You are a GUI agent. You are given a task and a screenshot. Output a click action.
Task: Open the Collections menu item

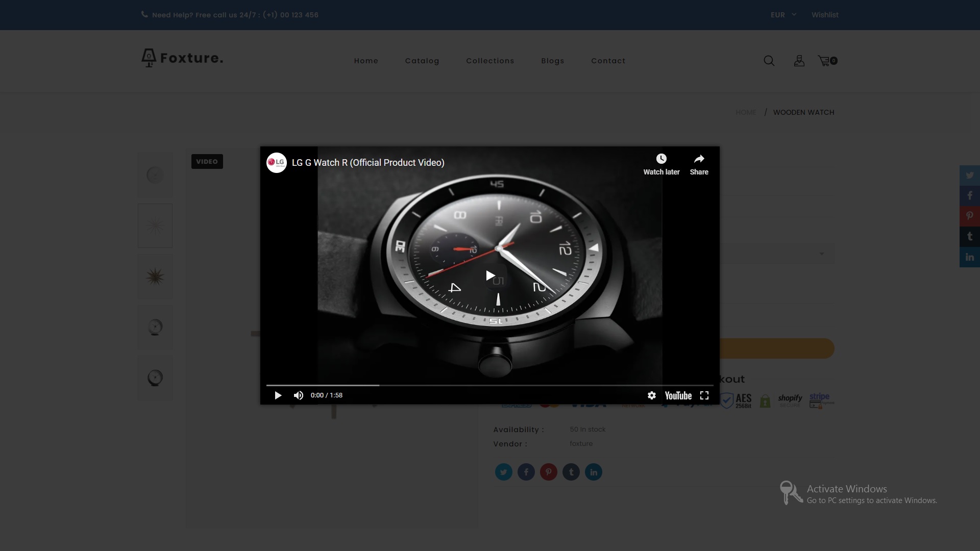tap(490, 61)
